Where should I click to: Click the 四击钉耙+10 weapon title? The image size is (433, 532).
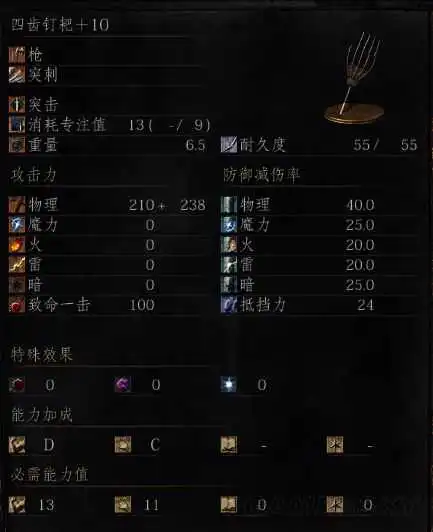point(60,25)
